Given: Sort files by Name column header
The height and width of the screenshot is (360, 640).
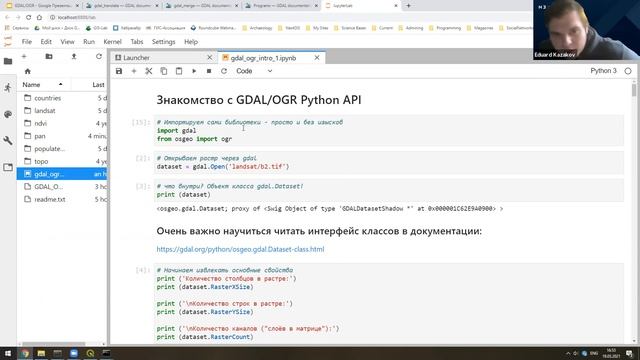Looking at the screenshot, I should pos(43,84).
